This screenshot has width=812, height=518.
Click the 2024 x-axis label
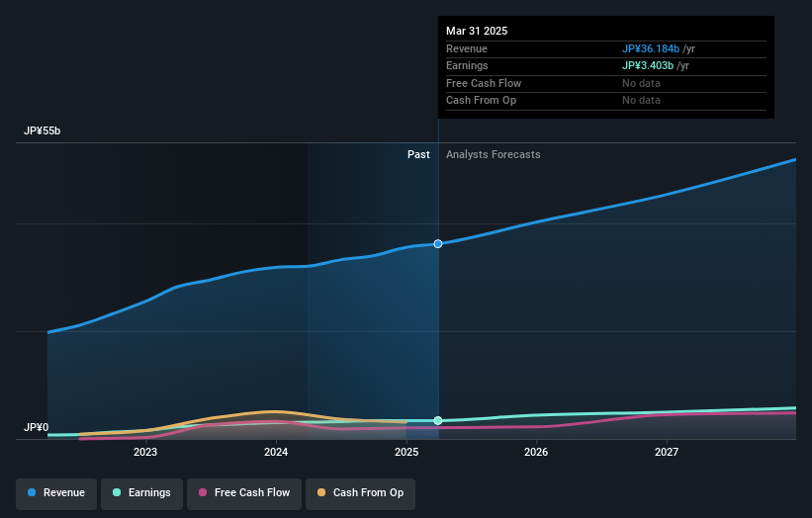pyautogui.click(x=276, y=453)
